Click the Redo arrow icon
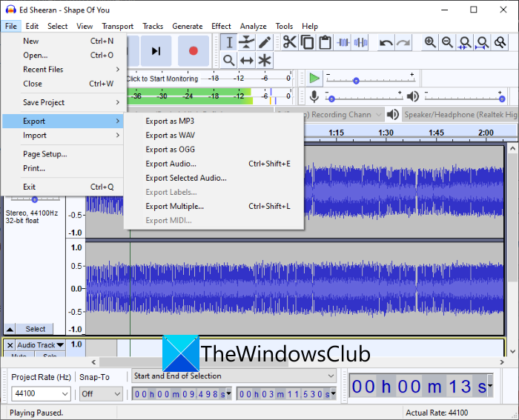The image size is (519, 420). point(403,42)
